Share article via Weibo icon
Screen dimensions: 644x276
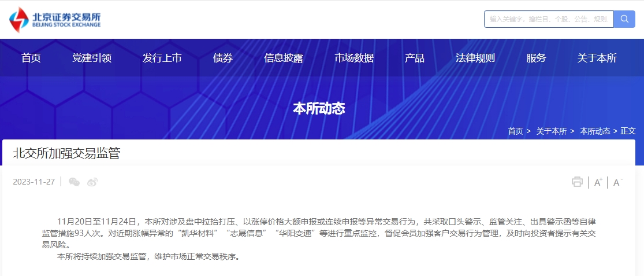[x=92, y=182]
